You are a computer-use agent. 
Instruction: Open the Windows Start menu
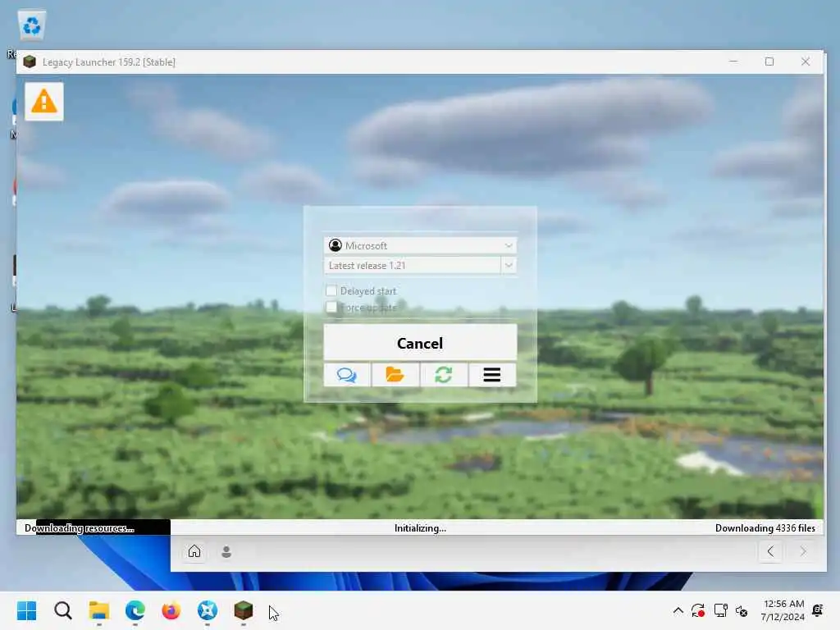27,610
